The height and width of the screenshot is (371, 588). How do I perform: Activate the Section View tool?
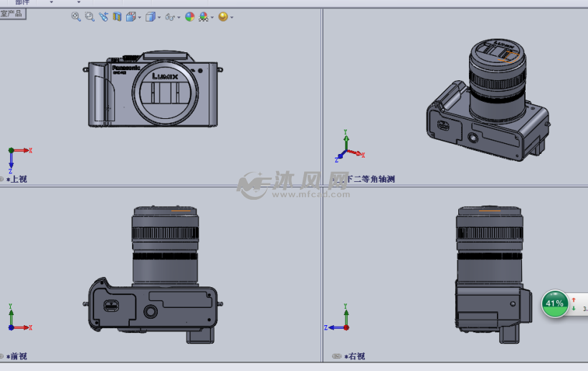(118, 17)
